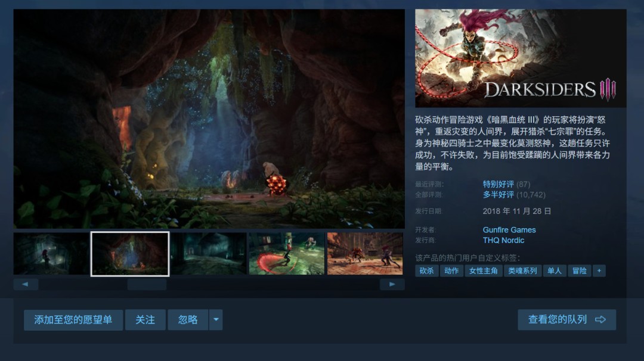
Task: Select the third teal cavern thumbnail
Action: [208, 254]
